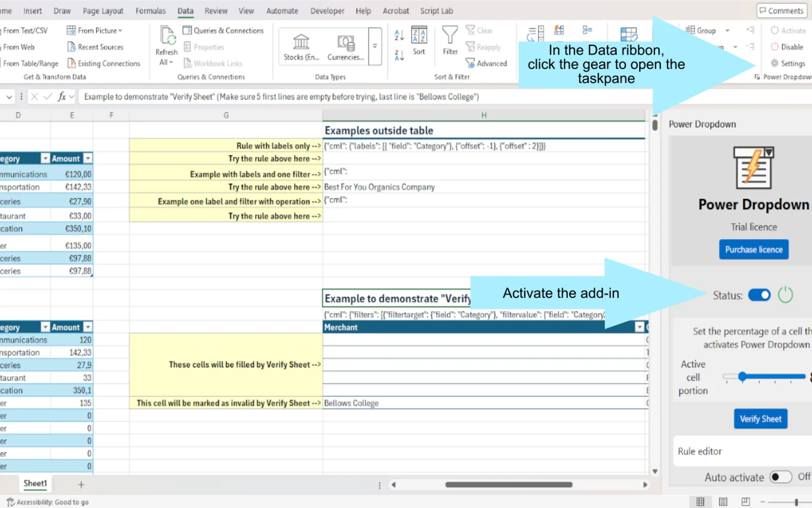This screenshot has height=508, width=812.
Task: Open the Merchant column filter dropdown
Action: coord(639,327)
